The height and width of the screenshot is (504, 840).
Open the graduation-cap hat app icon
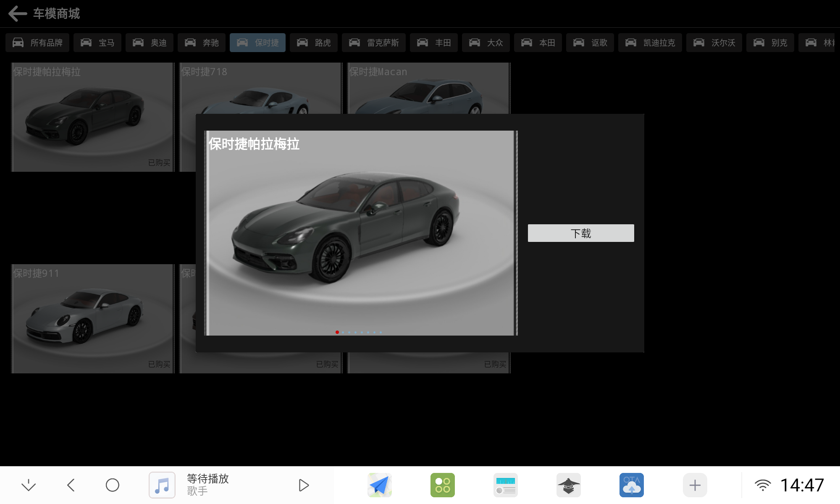point(569,485)
